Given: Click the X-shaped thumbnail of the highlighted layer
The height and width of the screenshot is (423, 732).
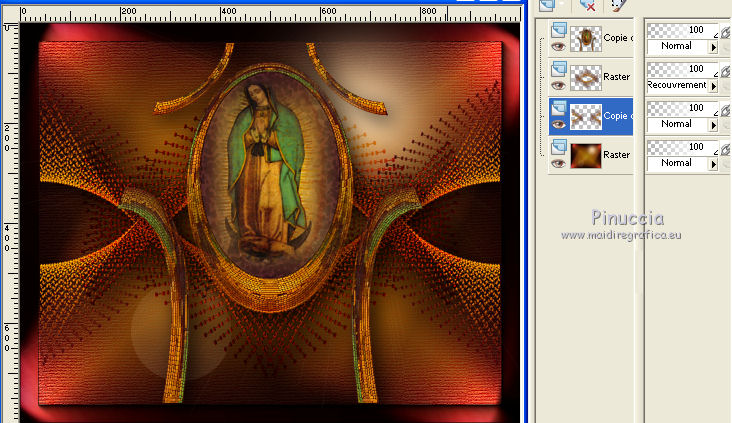Looking at the screenshot, I should 586,116.
